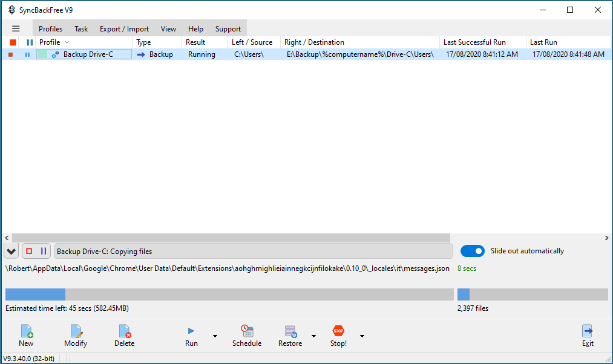This screenshot has width=613, height=364.
Task: Click the horizontal scrollbar thumb
Action: pos(231,238)
